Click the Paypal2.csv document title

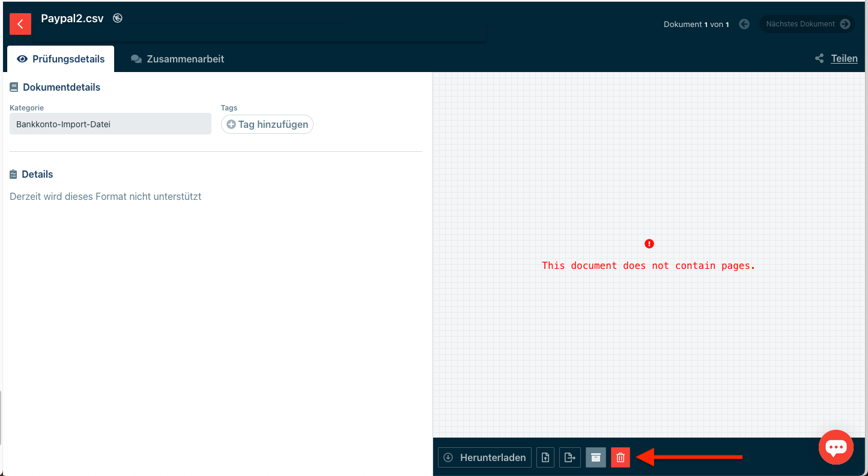(x=72, y=19)
